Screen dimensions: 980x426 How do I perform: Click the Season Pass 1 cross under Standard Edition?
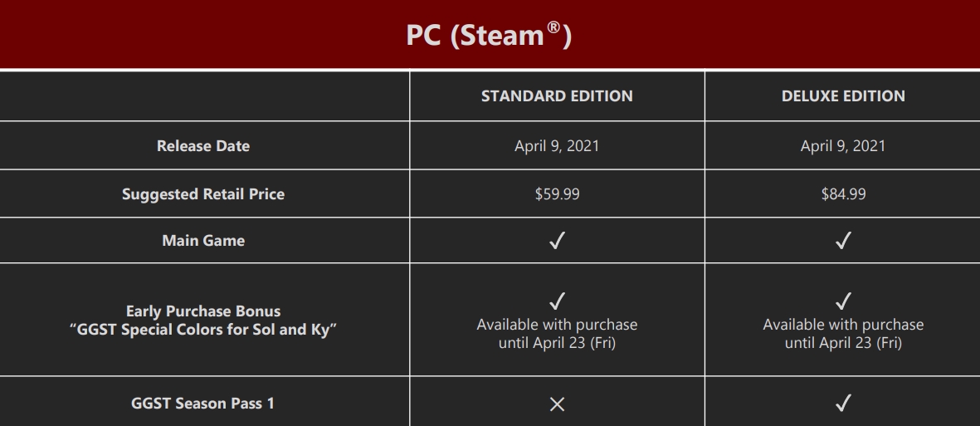(x=557, y=404)
